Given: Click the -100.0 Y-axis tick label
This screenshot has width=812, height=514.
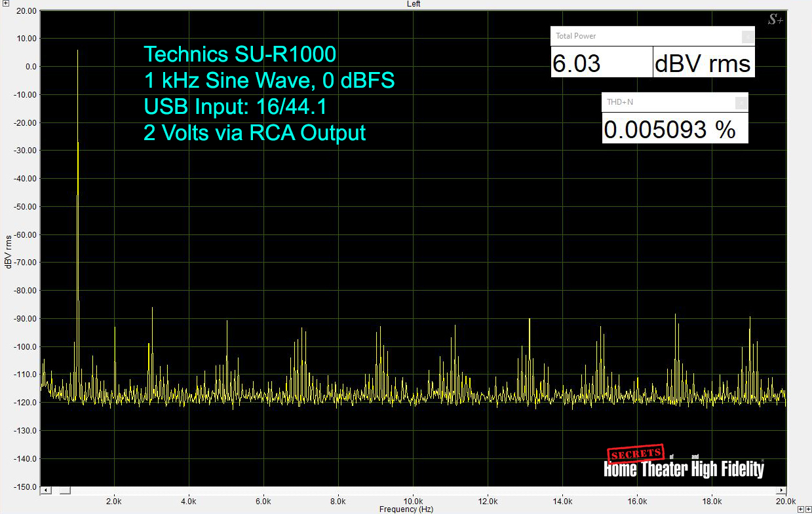Looking at the screenshot, I should 25,347.
